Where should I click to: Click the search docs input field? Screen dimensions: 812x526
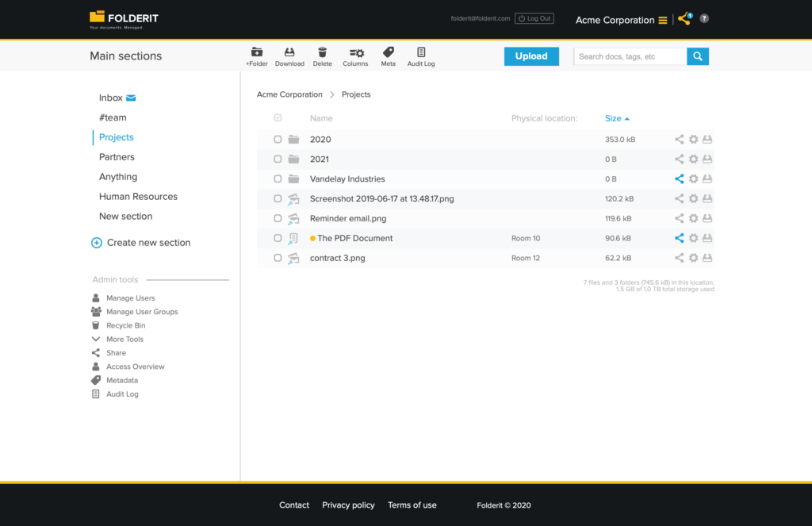[x=630, y=56]
